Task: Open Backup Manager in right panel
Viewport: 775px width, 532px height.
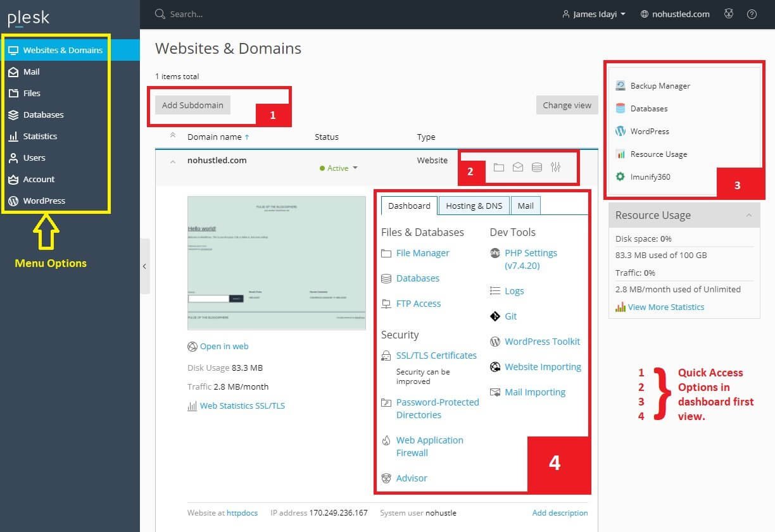Action: pos(660,86)
